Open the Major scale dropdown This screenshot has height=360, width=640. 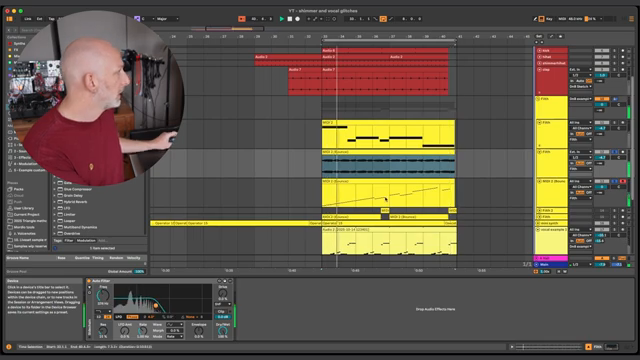coord(167,19)
